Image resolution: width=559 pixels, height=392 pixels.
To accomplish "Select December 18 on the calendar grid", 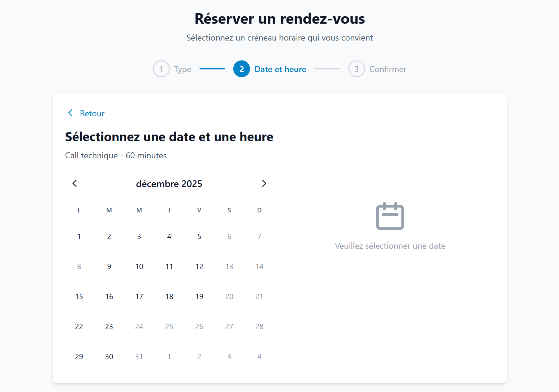I will pos(169,296).
